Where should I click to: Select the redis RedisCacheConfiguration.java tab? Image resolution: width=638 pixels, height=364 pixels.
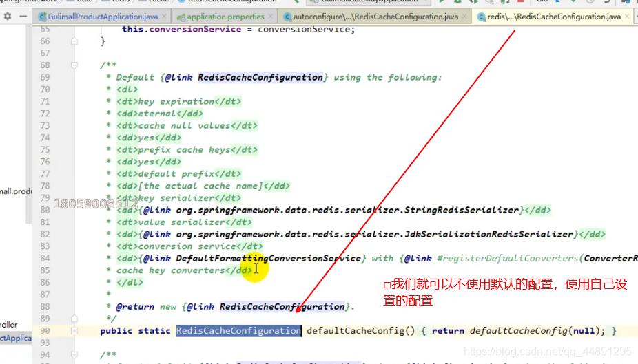click(x=554, y=17)
